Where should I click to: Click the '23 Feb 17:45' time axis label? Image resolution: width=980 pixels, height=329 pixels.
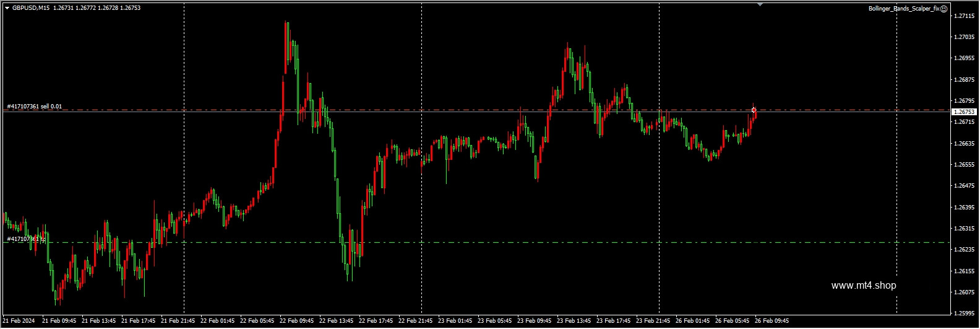click(613, 321)
